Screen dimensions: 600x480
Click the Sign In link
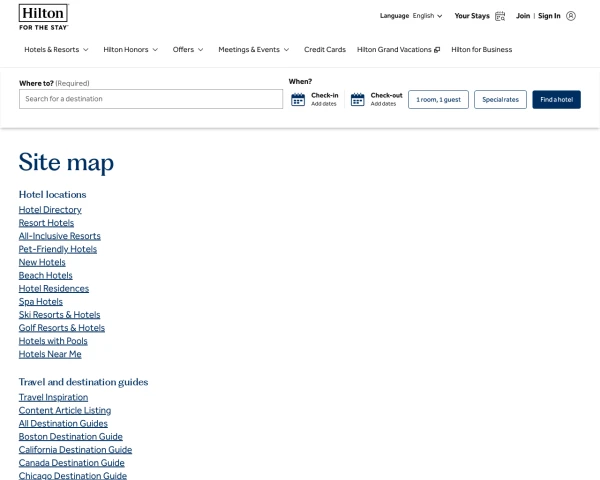(x=549, y=16)
